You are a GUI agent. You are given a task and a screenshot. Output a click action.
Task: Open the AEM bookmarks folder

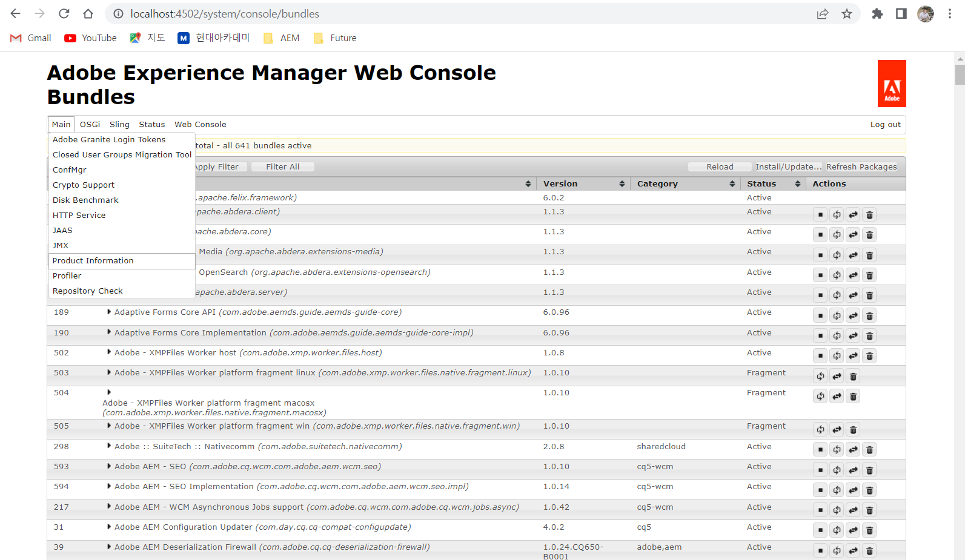pyautogui.click(x=282, y=38)
